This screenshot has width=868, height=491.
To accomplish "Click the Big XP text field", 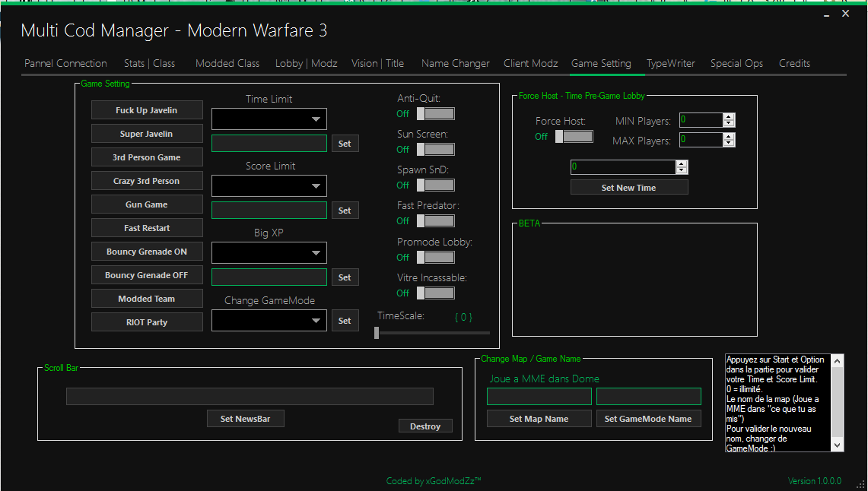I will pyautogui.click(x=269, y=277).
